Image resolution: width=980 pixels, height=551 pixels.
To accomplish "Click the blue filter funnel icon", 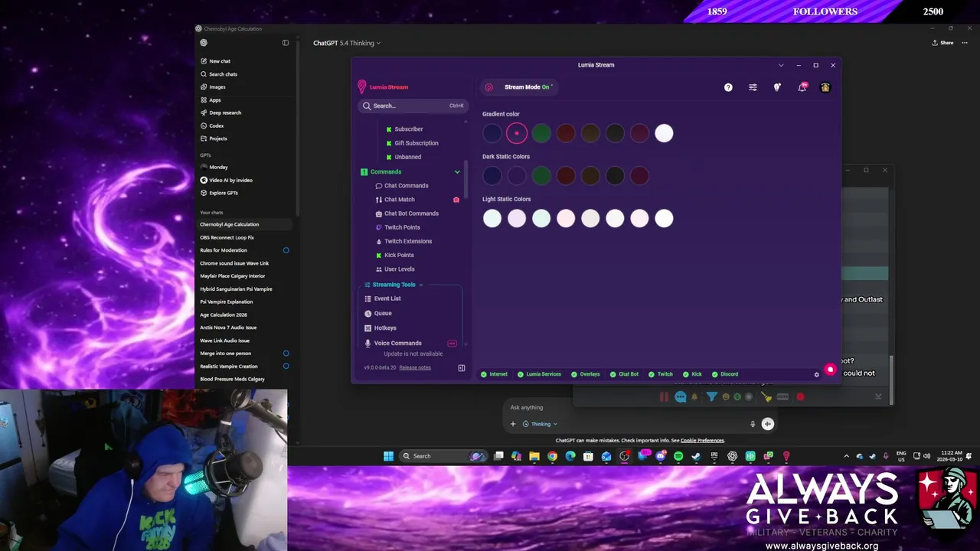I will click(x=711, y=396).
